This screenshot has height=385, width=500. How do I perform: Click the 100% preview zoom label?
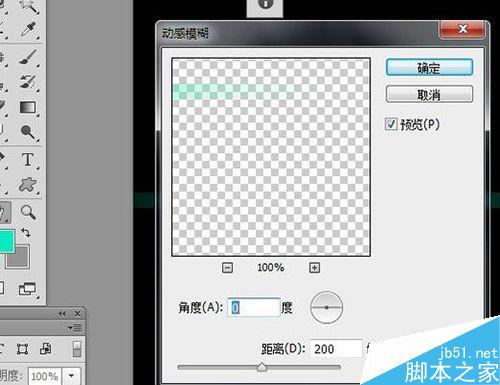click(x=271, y=267)
